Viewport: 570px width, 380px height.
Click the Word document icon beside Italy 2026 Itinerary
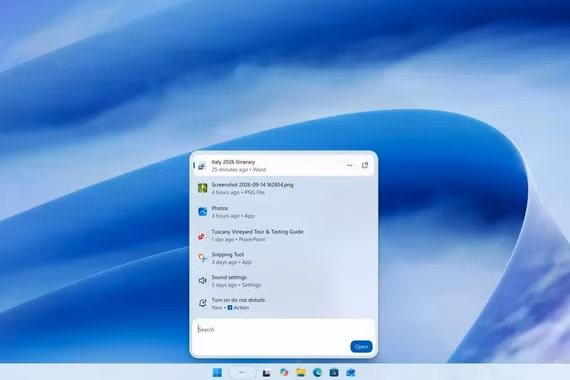click(202, 166)
